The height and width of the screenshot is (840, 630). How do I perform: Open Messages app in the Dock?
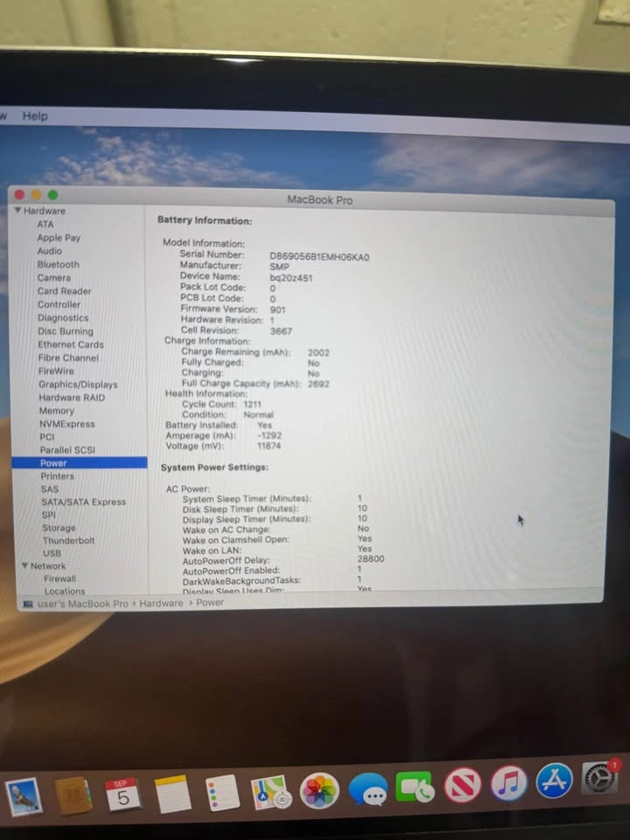point(368,788)
